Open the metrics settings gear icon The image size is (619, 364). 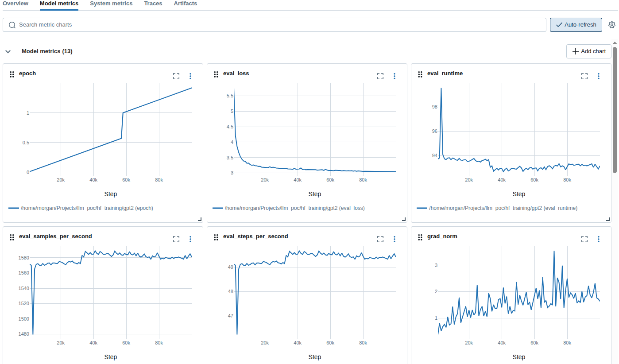[x=612, y=25]
